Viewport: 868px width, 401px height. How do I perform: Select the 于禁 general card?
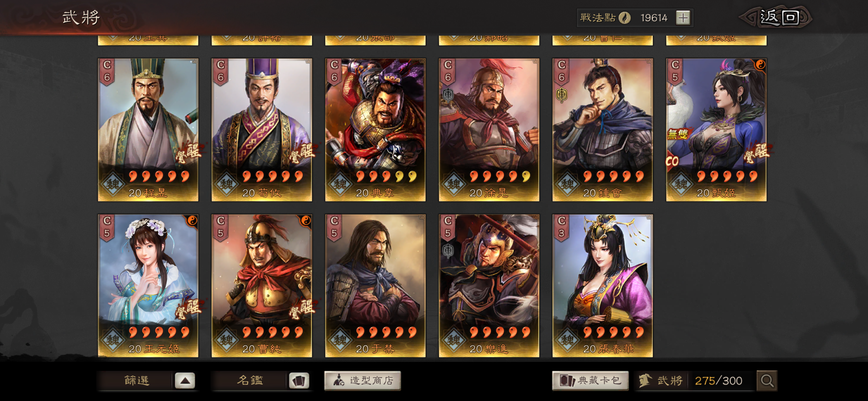tap(375, 286)
